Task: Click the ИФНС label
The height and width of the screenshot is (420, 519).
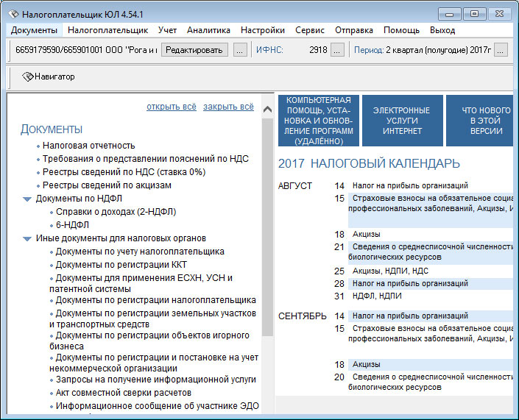Action: click(269, 50)
